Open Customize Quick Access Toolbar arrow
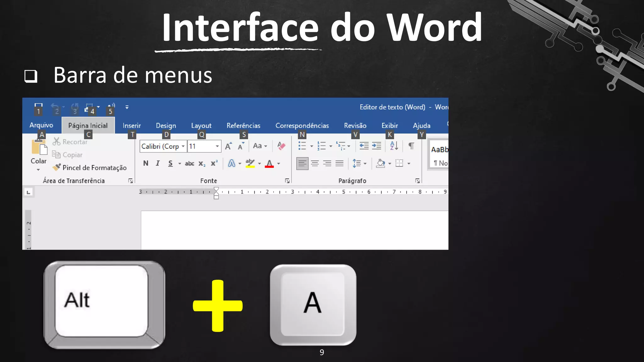Image resolution: width=644 pixels, height=362 pixels. tap(127, 107)
